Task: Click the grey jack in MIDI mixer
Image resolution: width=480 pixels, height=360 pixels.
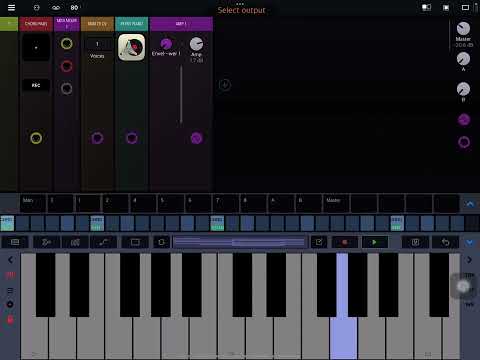Action: (x=67, y=89)
